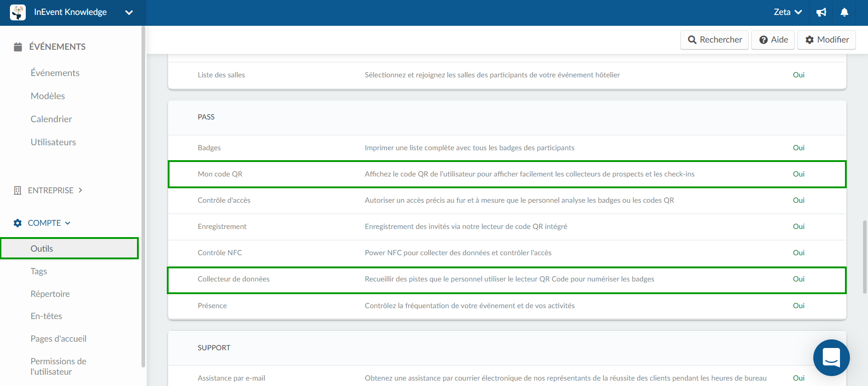Click the PASS section heading
This screenshot has width=868, height=386.
pyautogui.click(x=206, y=117)
